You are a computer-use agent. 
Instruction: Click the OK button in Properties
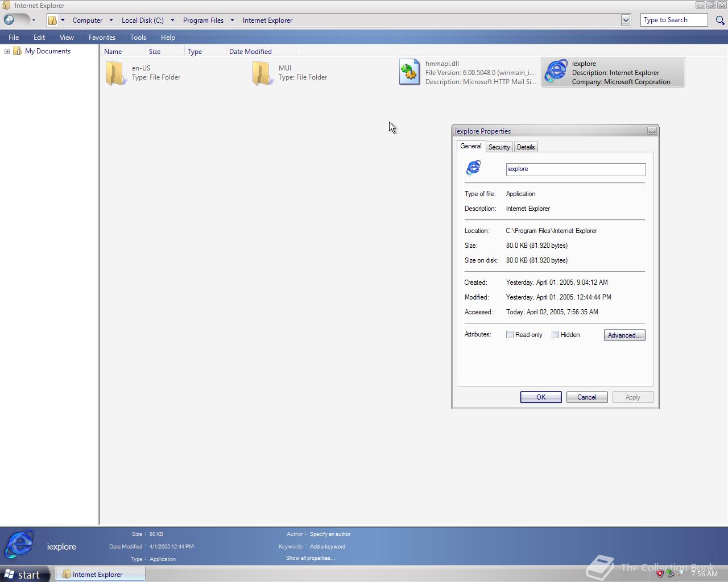tap(541, 397)
